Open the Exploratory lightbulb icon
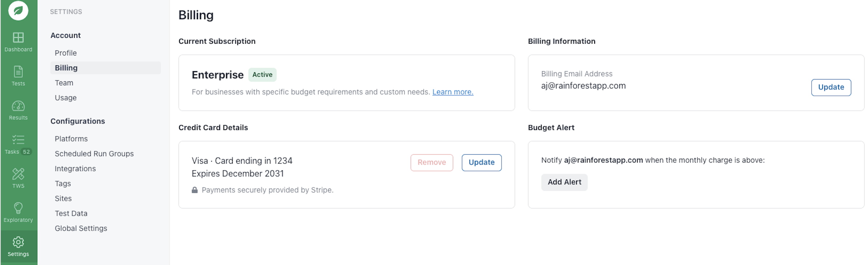The height and width of the screenshot is (265, 868). click(18, 208)
